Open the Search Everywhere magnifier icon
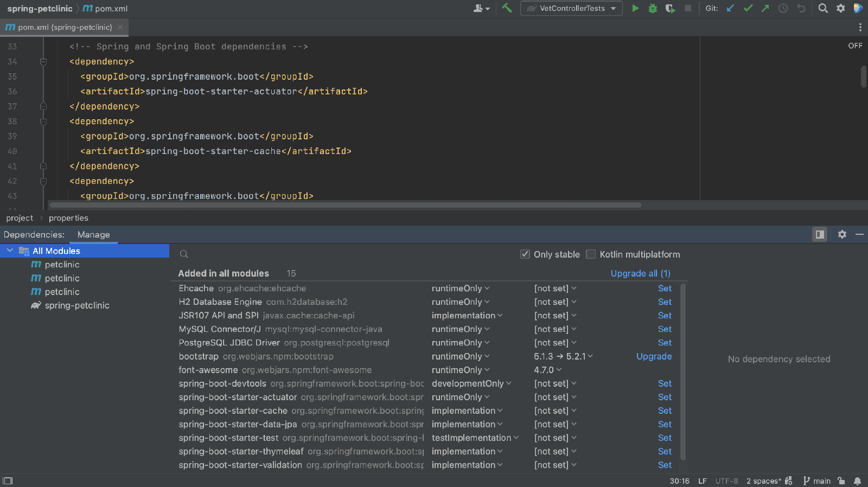This screenshot has height=487, width=868. [x=823, y=8]
